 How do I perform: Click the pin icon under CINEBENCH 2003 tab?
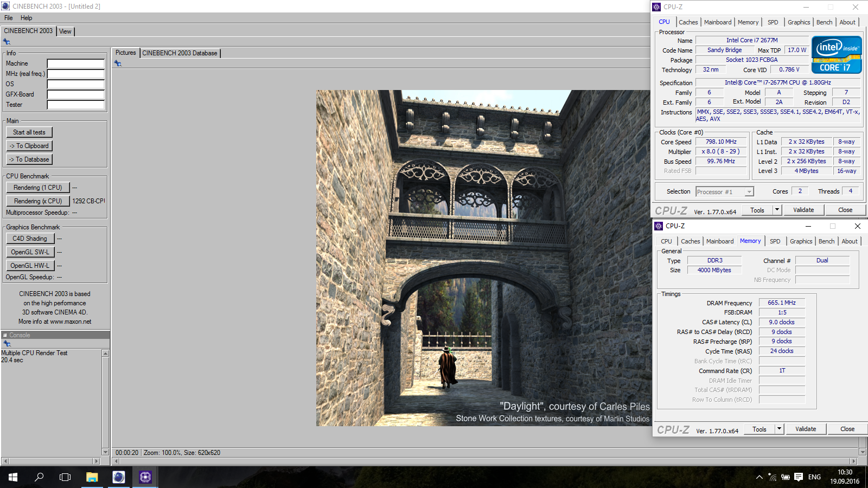coord(7,42)
